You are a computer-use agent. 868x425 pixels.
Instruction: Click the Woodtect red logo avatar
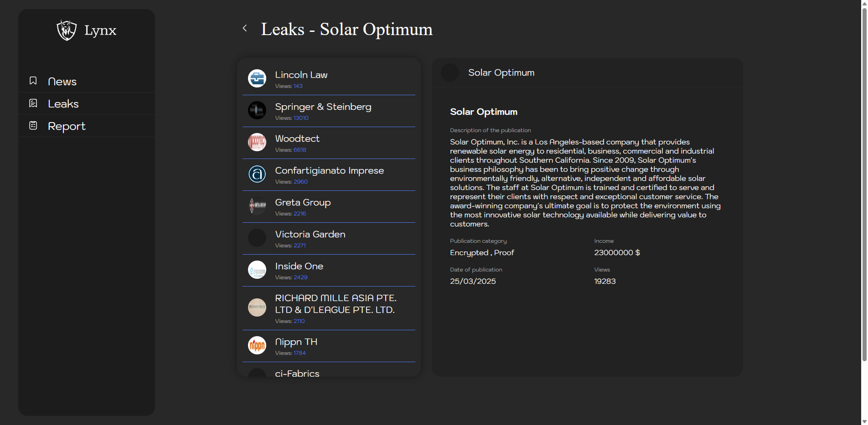pos(257,142)
